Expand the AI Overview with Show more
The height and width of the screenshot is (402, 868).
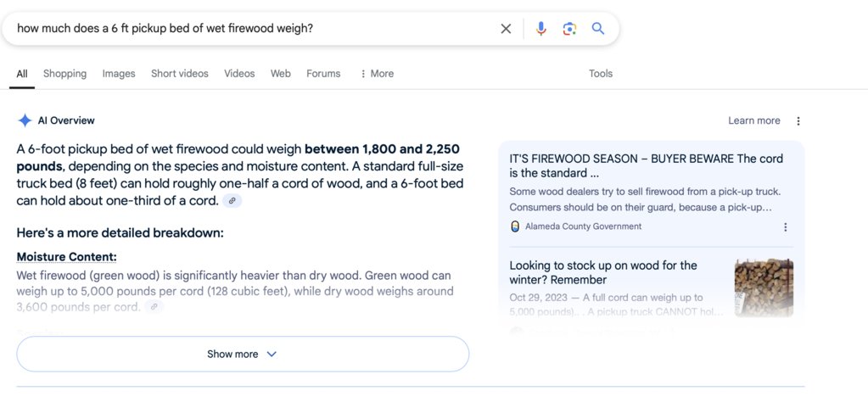(x=243, y=354)
